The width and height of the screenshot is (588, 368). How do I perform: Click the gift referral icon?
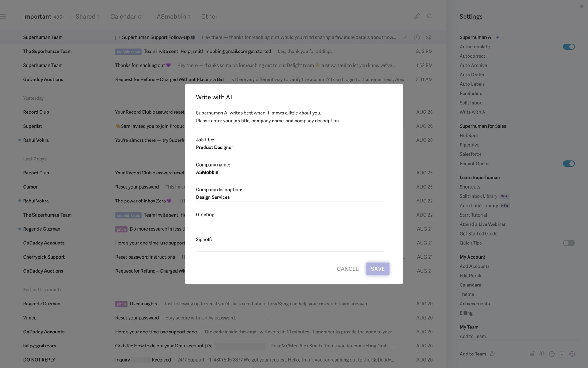click(542, 354)
